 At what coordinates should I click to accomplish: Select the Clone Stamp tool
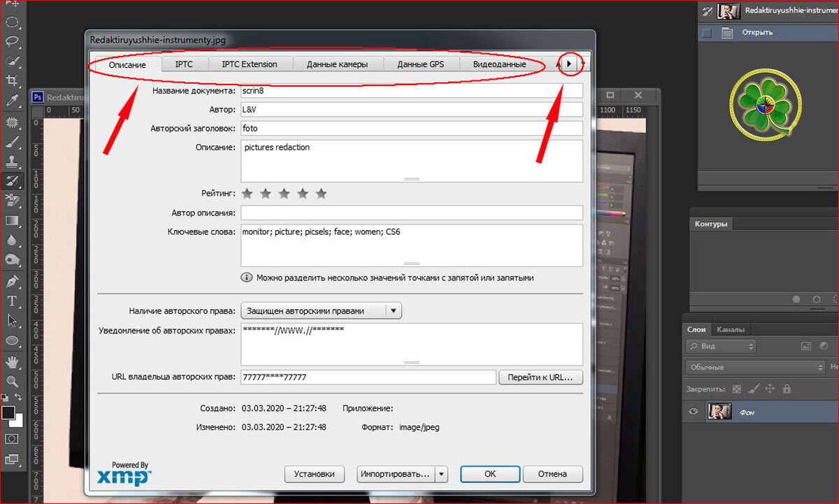(12, 161)
